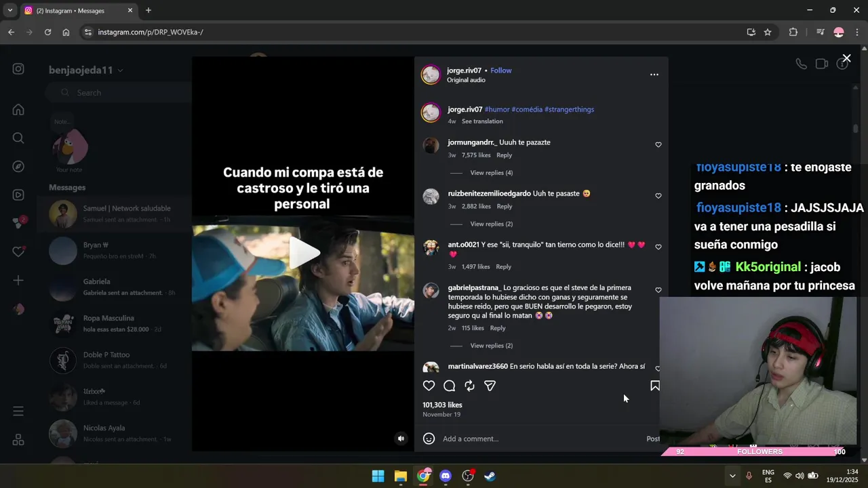Open Search in Instagram sidebar
The height and width of the screenshot is (488, 868).
coord(18,138)
